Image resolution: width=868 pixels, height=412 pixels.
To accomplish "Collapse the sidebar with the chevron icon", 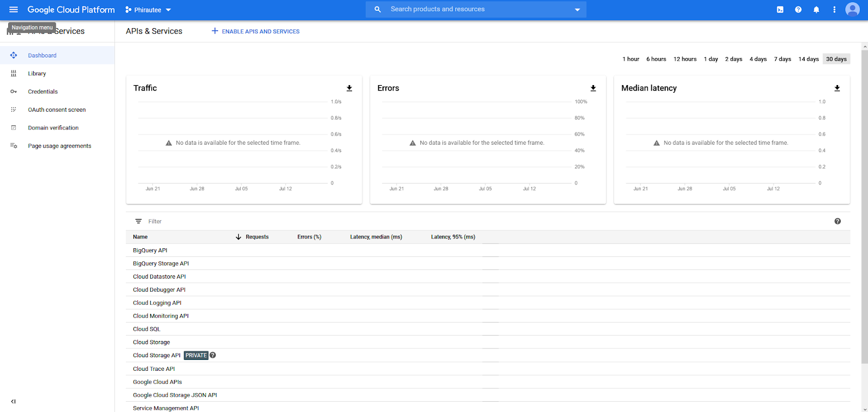I will click(14, 402).
